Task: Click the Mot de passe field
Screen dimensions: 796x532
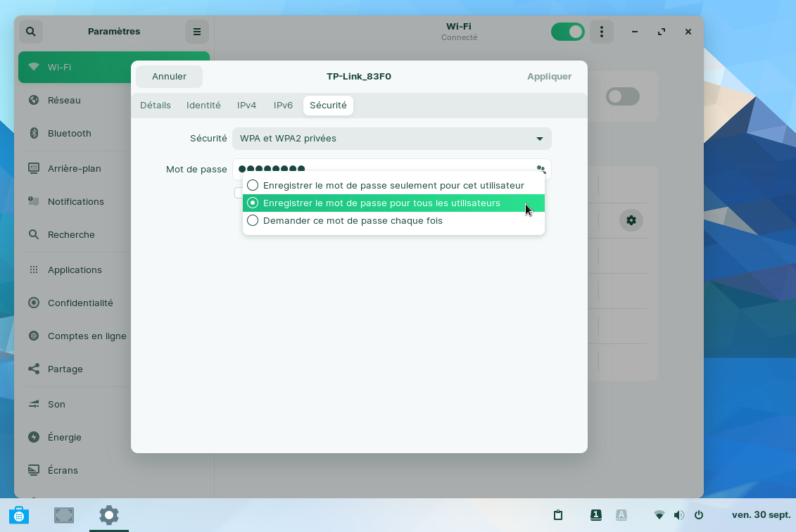Action: [380, 169]
